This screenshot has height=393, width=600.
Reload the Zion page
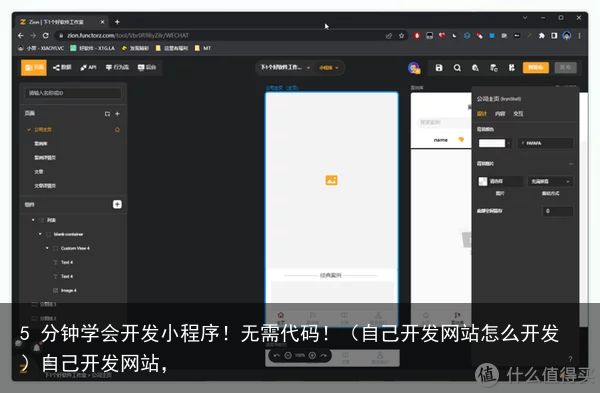point(46,36)
